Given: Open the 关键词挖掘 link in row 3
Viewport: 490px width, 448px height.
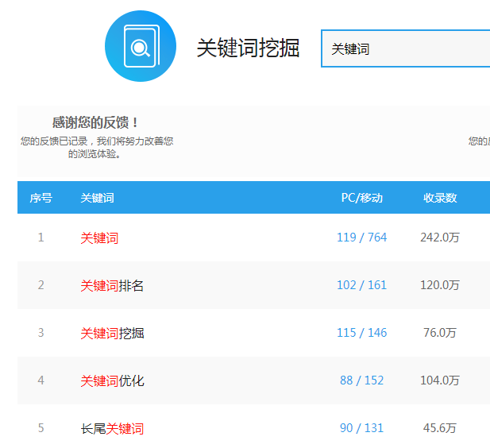Looking at the screenshot, I should [x=112, y=333].
